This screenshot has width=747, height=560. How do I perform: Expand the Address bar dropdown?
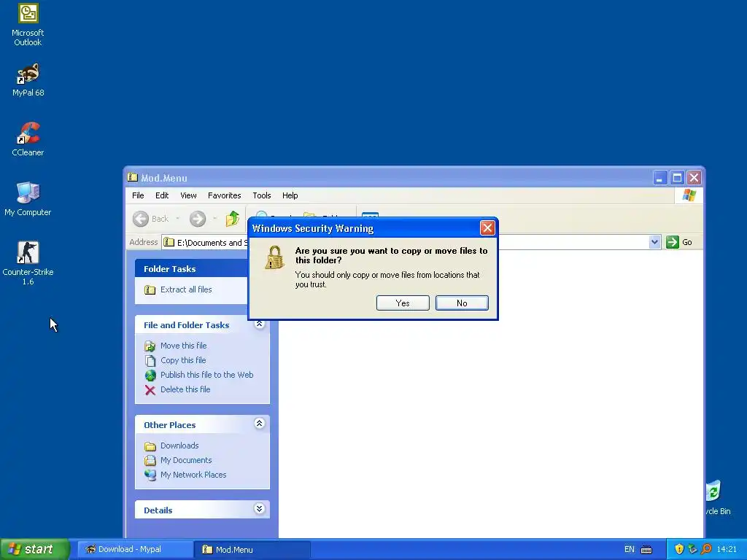pos(654,242)
